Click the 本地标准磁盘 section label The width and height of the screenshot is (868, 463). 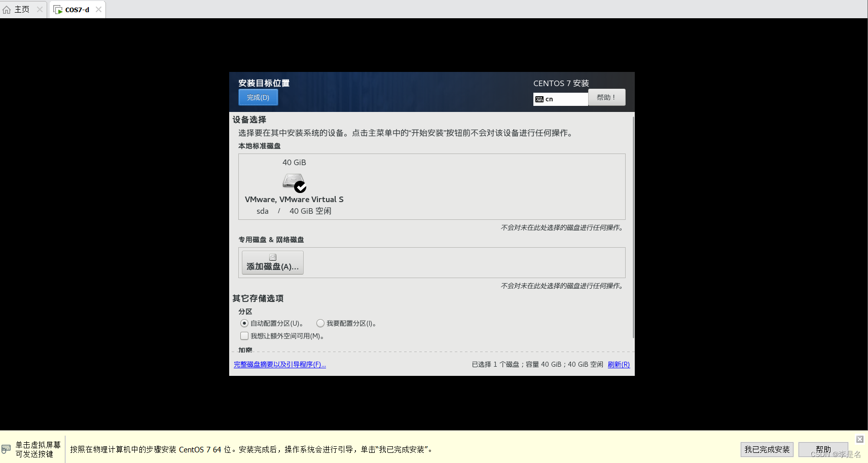pos(259,146)
